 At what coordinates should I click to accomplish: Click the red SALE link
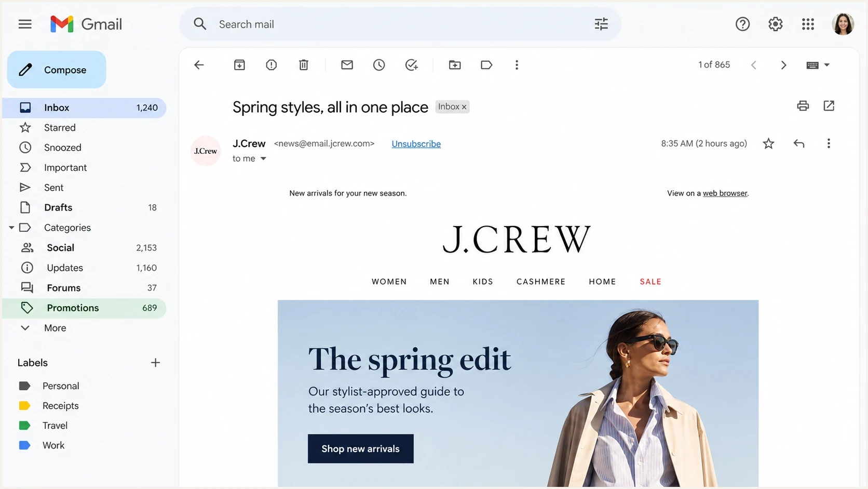(x=650, y=282)
